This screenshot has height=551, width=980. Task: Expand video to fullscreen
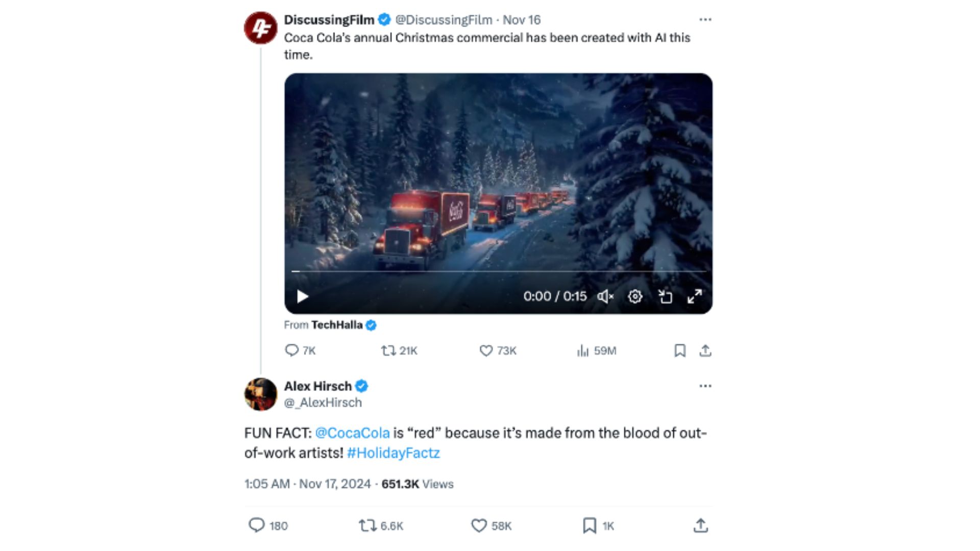pos(694,296)
